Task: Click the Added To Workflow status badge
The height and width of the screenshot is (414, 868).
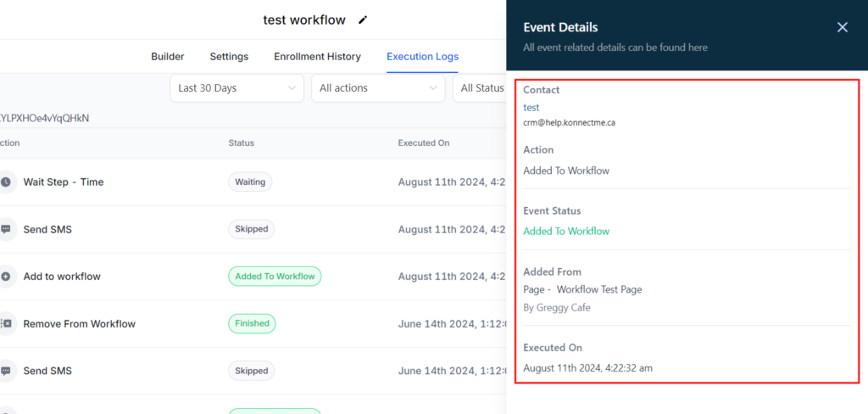Action: tap(275, 277)
